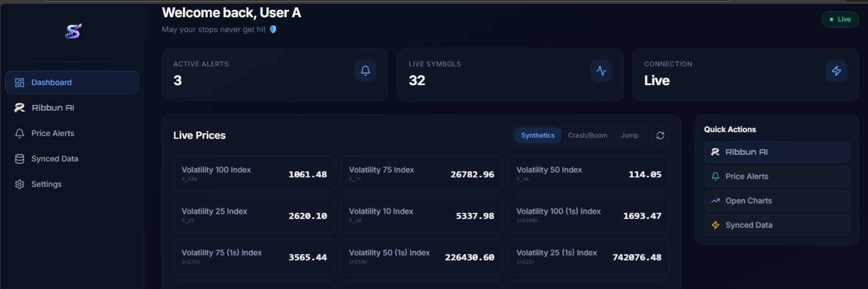This screenshot has height=289, width=868.
Task: Switch to the Jump tab
Action: click(x=630, y=136)
